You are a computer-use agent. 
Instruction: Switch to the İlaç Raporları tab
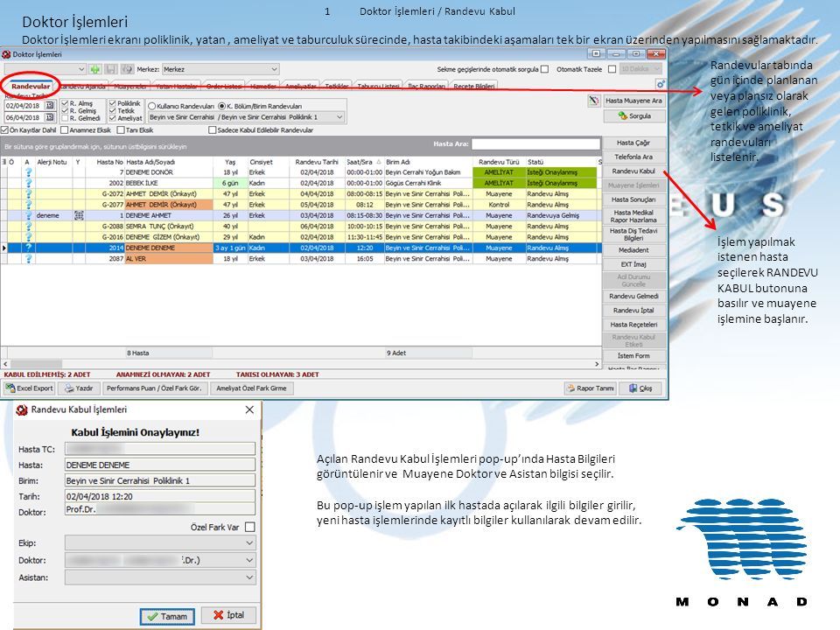tap(426, 87)
